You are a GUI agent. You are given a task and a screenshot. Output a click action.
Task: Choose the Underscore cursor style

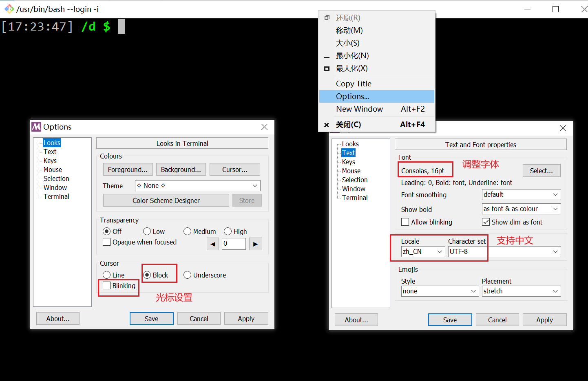[187, 275]
